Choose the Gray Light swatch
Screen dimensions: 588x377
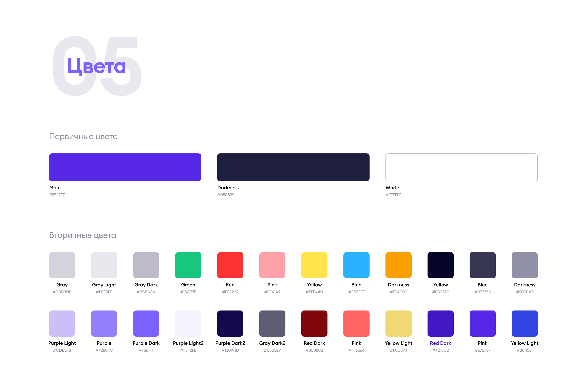pyautogui.click(x=104, y=265)
